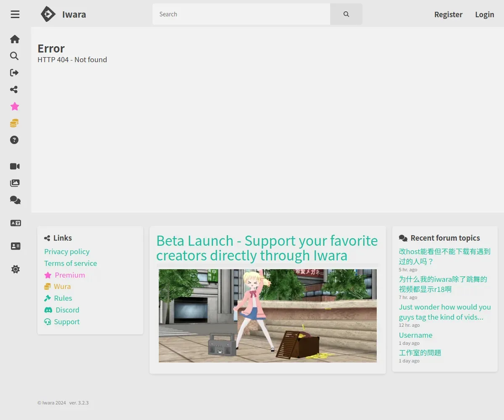Viewport: 504px width, 420px height.
Task: Click the language translate sidebar icon
Action: pos(16,223)
